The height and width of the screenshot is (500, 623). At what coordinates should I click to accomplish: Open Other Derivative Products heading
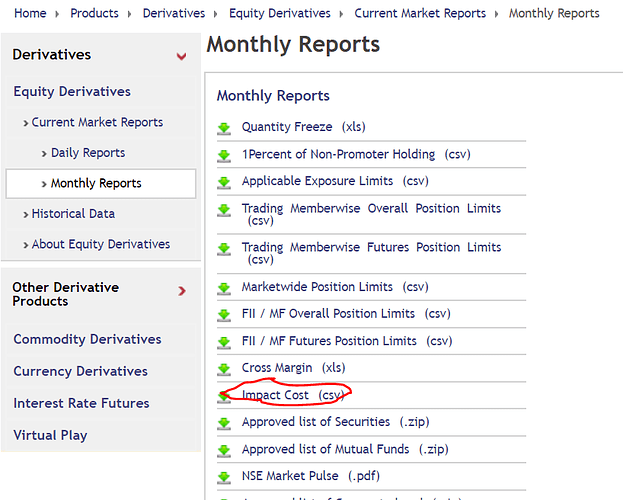tap(66, 294)
